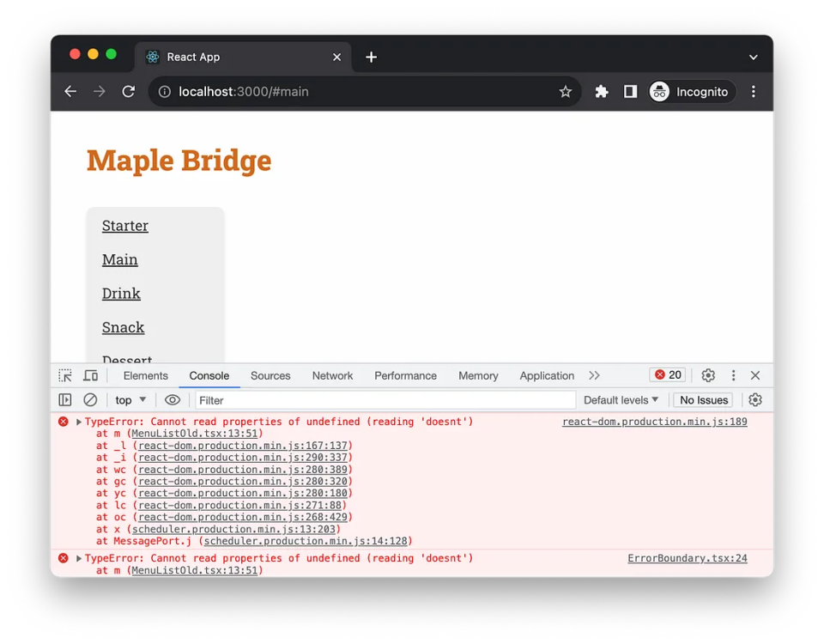Image resolution: width=824 pixels, height=644 pixels.
Task: Go back using the browser back arrow
Action: tap(70, 92)
